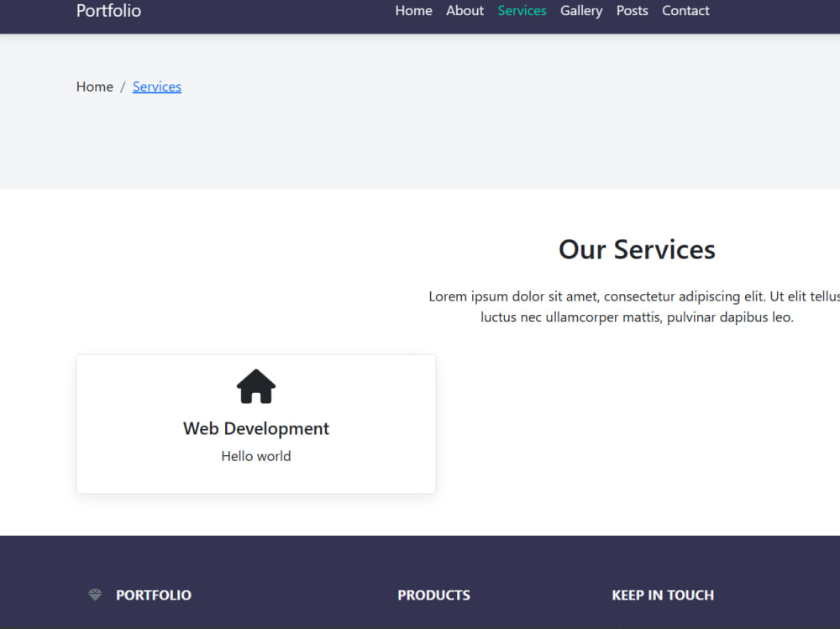The width and height of the screenshot is (840, 629).
Task: Click Contact in the navigation bar
Action: 685,11
